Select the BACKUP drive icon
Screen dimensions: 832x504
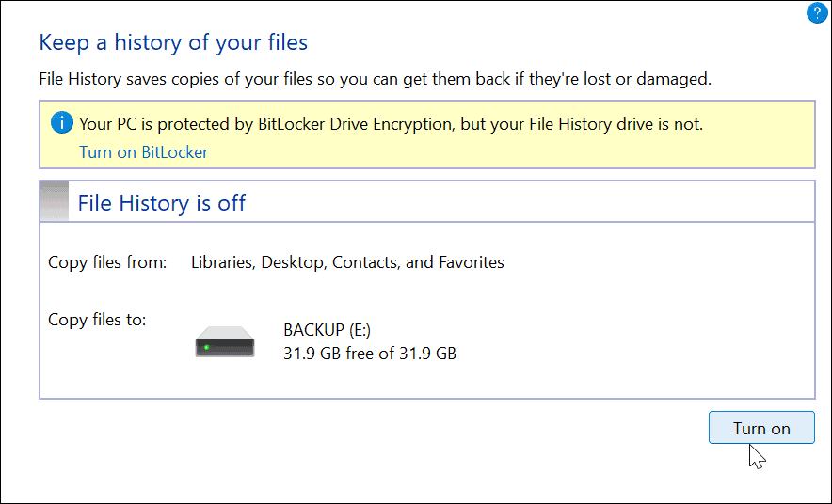coord(225,341)
